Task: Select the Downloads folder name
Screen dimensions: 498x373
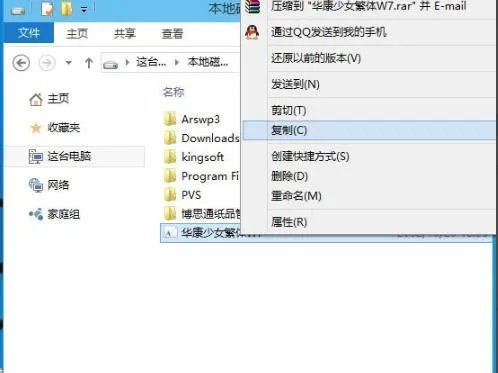Action: click(211, 138)
